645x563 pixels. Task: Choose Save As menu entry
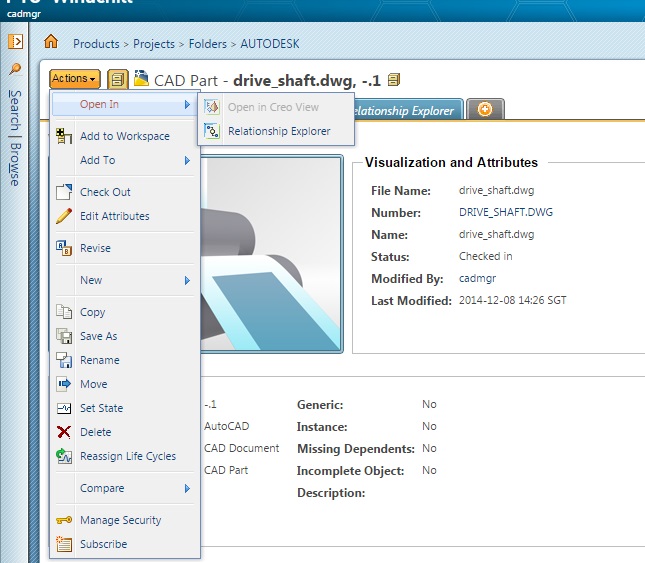pos(125,336)
